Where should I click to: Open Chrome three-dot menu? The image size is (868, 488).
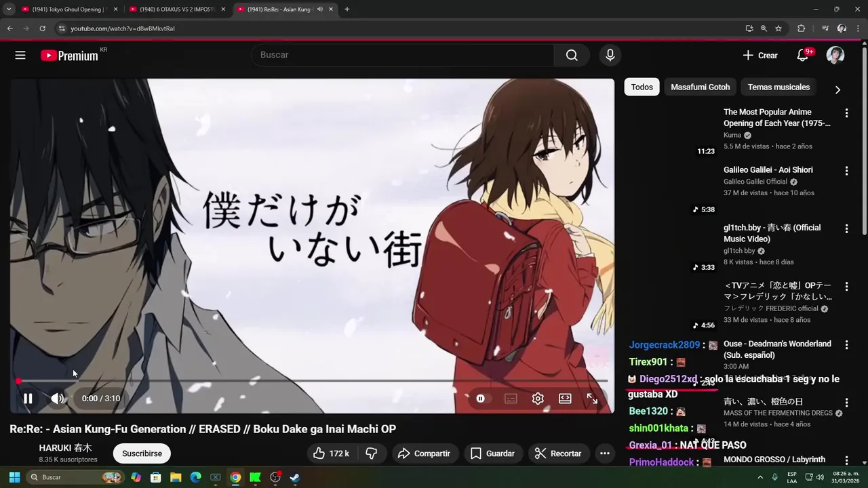pyautogui.click(x=859, y=28)
